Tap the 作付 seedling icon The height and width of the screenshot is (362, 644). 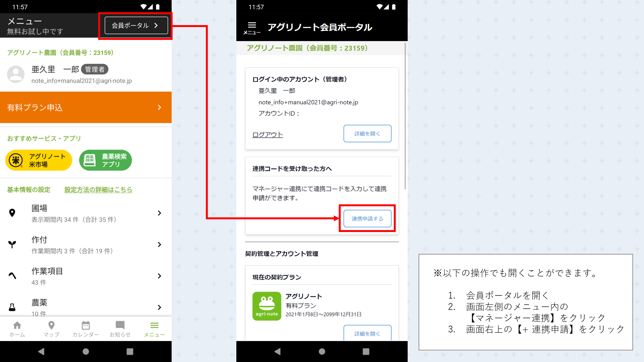(12, 245)
